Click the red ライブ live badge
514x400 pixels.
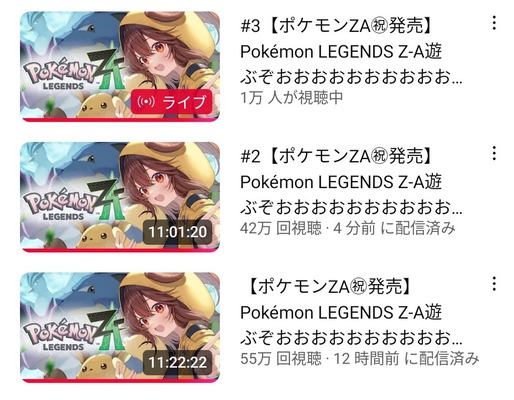pos(172,102)
